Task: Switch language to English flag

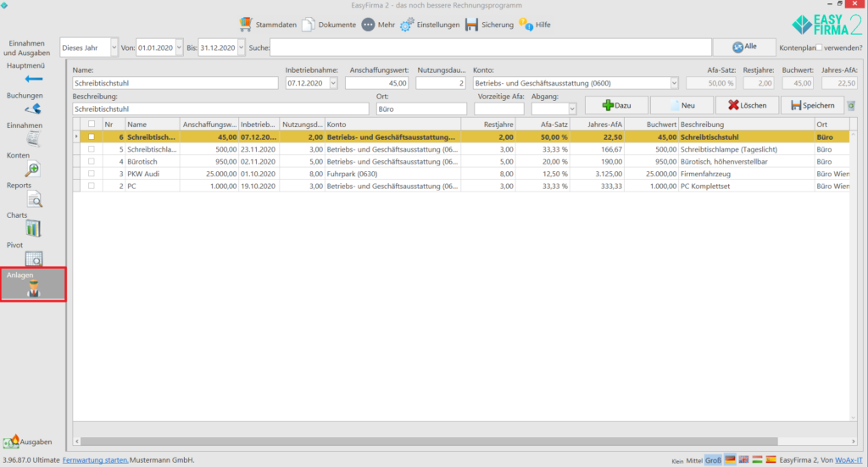Action: coord(743,460)
